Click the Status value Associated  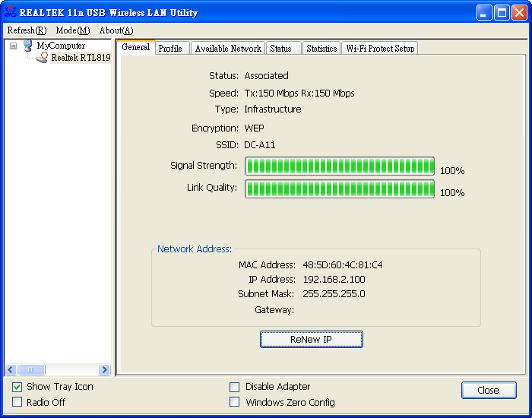coord(266,76)
